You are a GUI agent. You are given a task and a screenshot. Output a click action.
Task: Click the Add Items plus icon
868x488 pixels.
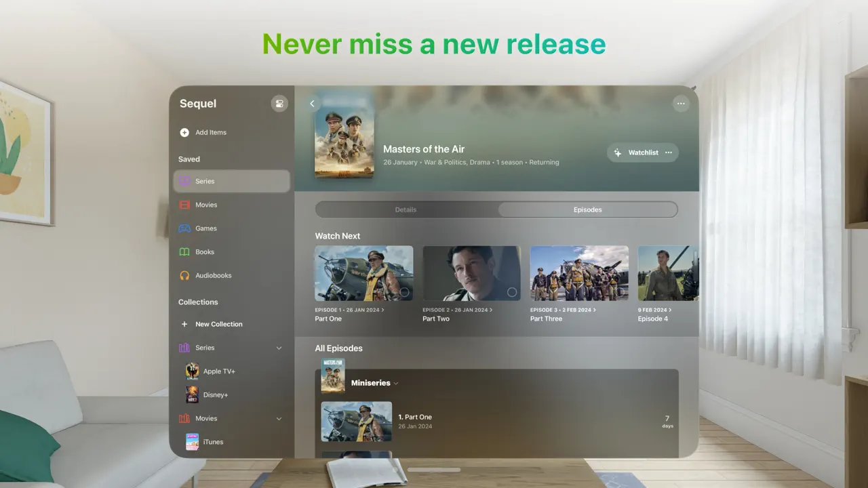point(184,133)
